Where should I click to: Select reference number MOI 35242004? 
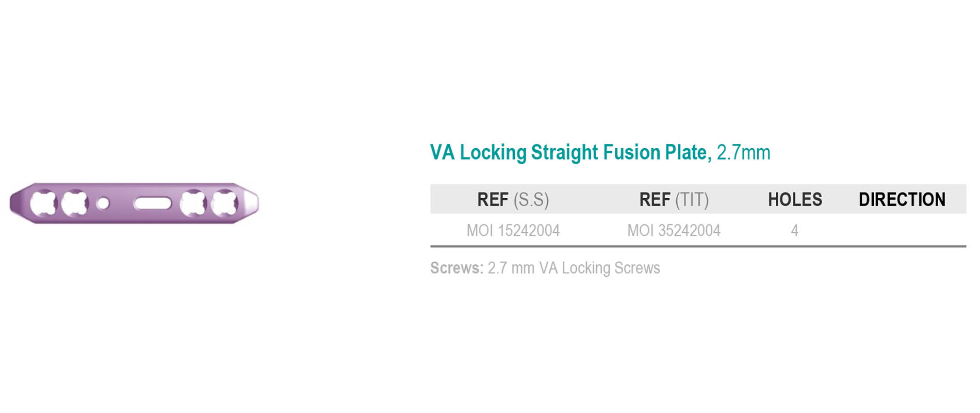tap(674, 230)
